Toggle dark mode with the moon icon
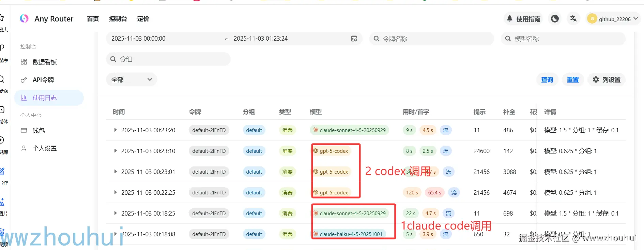The width and height of the screenshot is (644, 250). (x=555, y=19)
